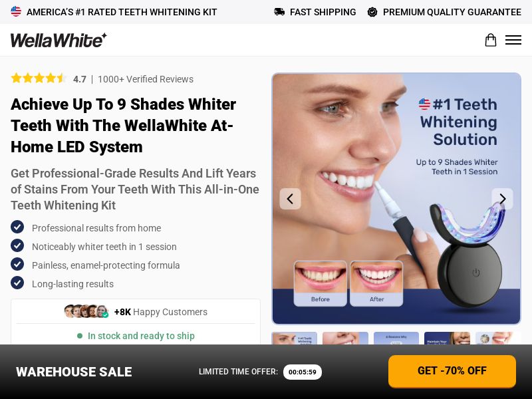Click checkmark beside Painless, enamel-protecting formula
532x399 pixels.
coord(17,264)
